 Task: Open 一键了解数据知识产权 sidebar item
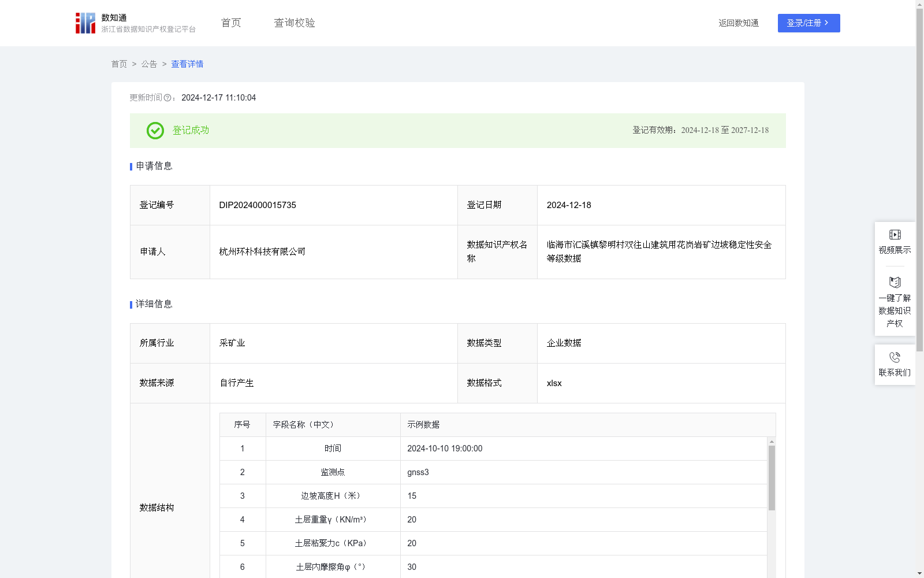[895, 302]
